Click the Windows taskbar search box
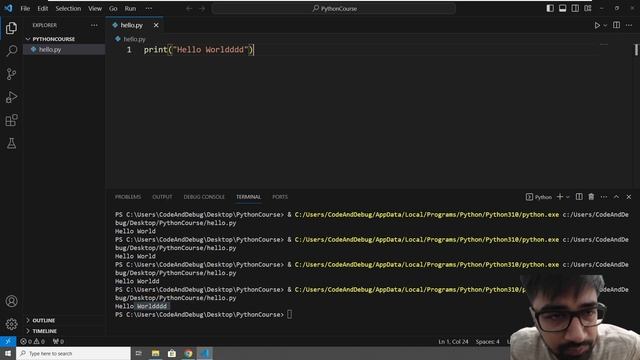640x360 pixels. pyautogui.click(x=73, y=353)
